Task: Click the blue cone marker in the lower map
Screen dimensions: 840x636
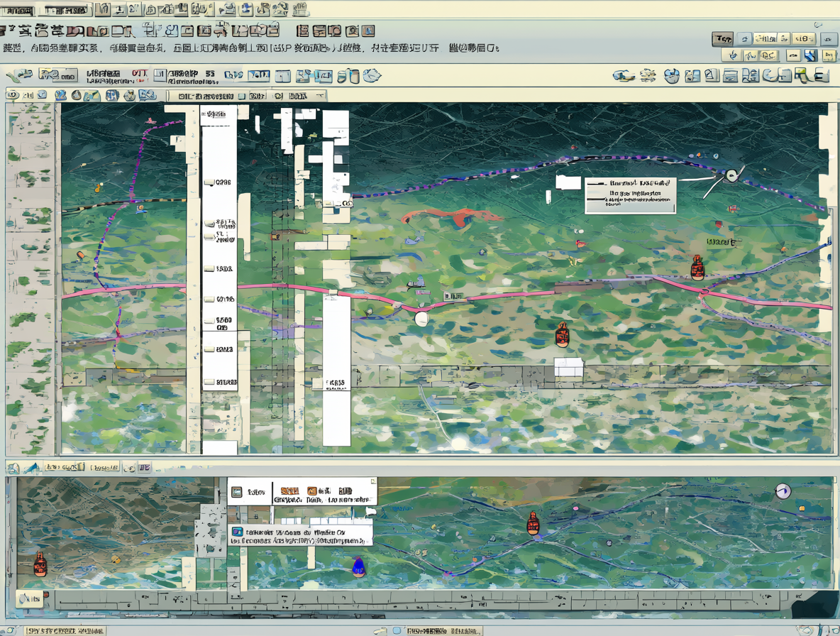Action: [359, 567]
